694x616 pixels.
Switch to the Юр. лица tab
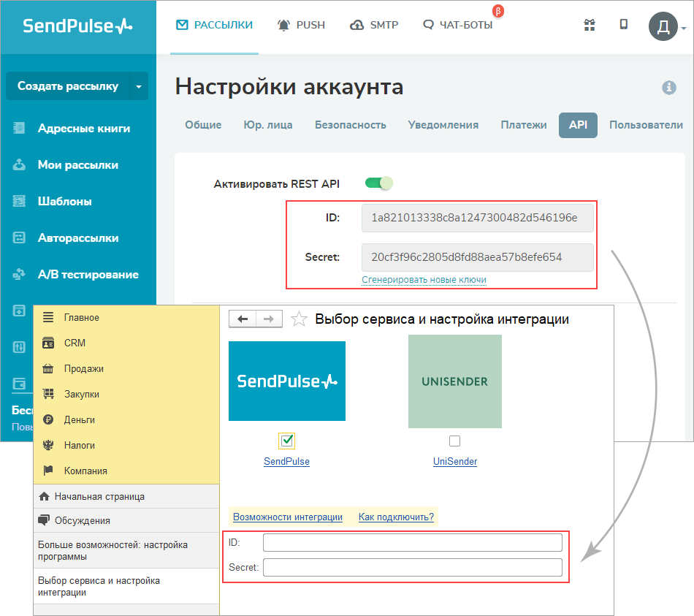[268, 125]
